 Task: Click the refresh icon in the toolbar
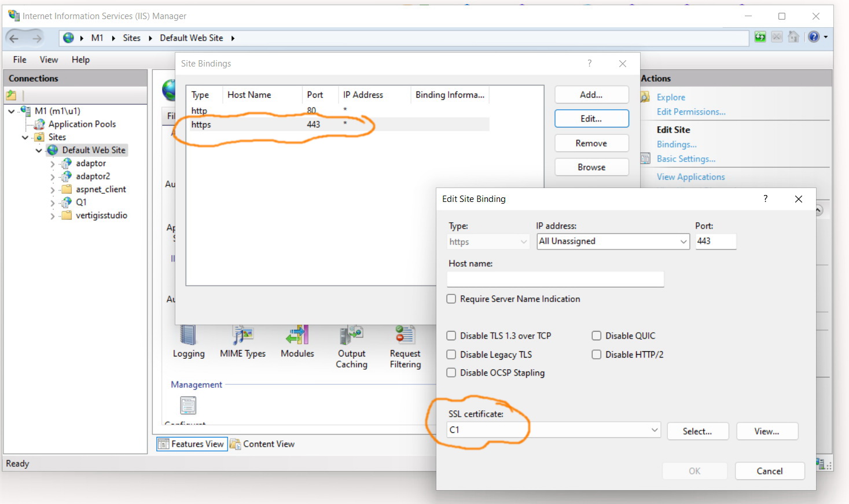759,37
